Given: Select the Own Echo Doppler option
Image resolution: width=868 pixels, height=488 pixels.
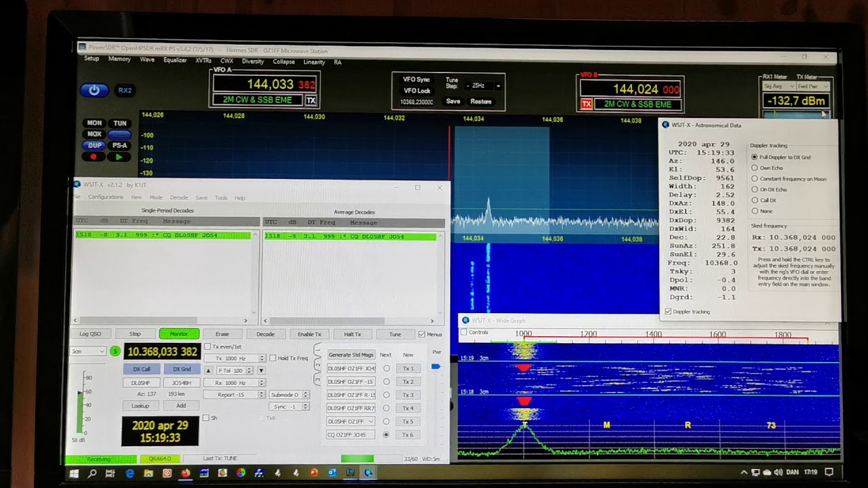Looking at the screenshot, I should [x=755, y=168].
